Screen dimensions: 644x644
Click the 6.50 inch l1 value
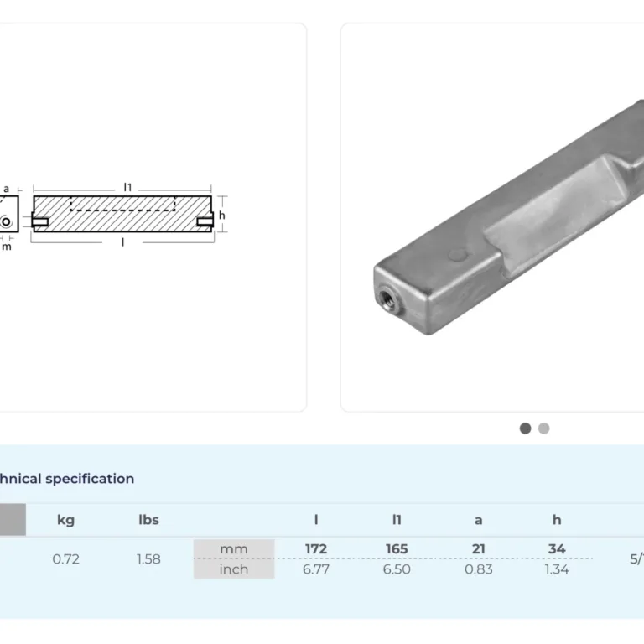397,569
